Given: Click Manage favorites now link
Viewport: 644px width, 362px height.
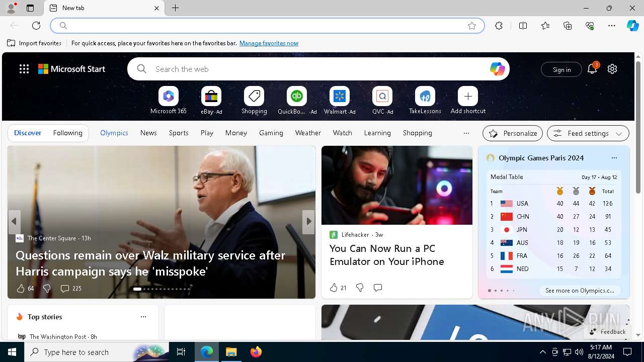Looking at the screenshot, I should (269, 43).
